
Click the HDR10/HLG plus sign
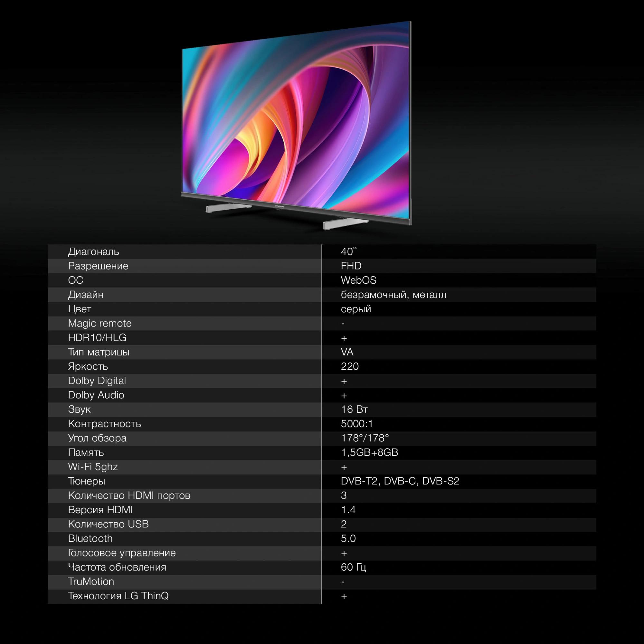pos(344,338)
